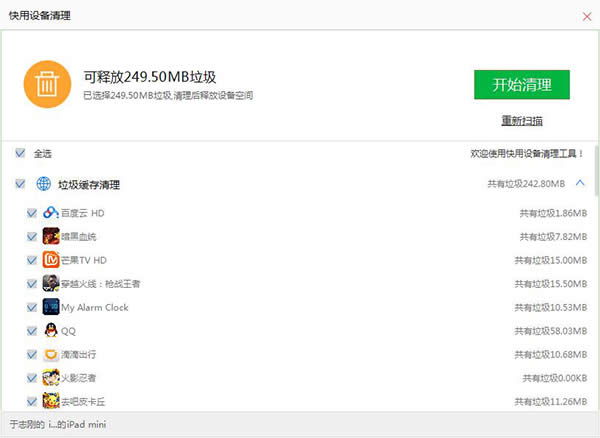Uncheck the 垃圾缓存清理 category checkbox
This screenshot has width=600, height=438.
[20, 184]
